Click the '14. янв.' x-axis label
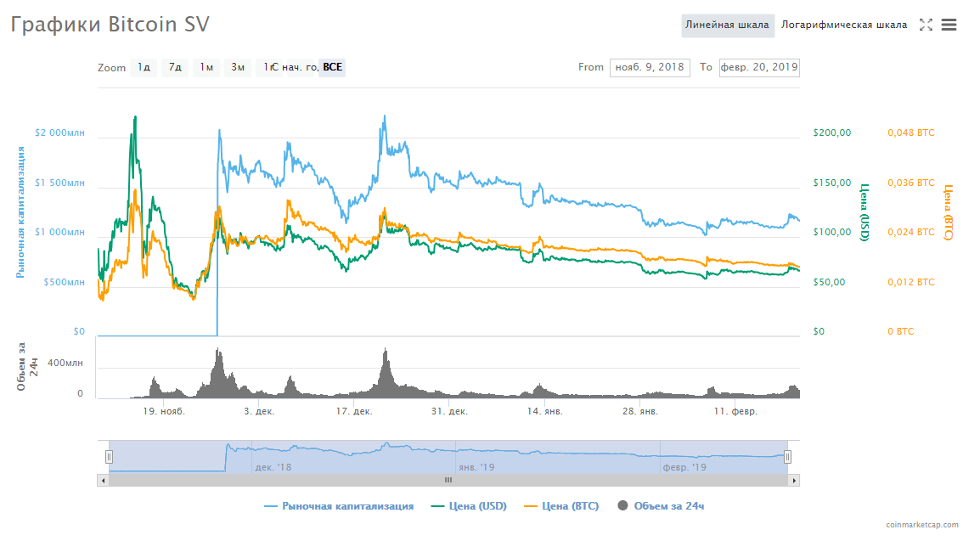This screenshot has width=980, height=541. click(x=544, y=411)
